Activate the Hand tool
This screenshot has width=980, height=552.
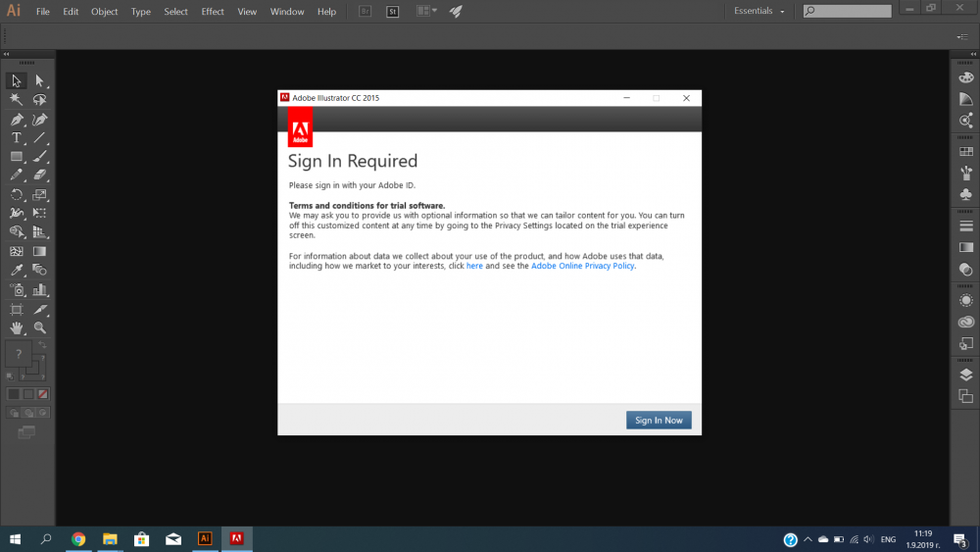tap(17, 327)
